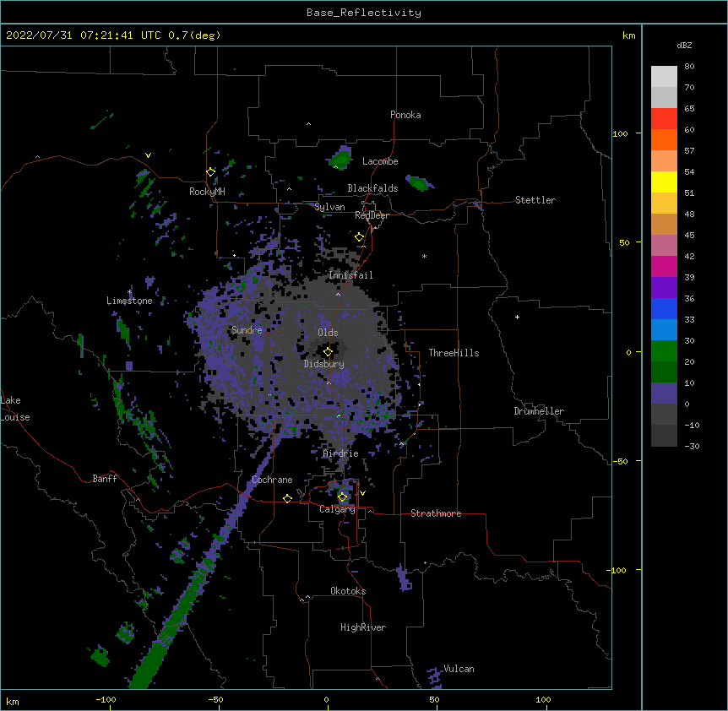Select the Sylvan label
This screenshot has height=711, width=728.
click(329, 207)
